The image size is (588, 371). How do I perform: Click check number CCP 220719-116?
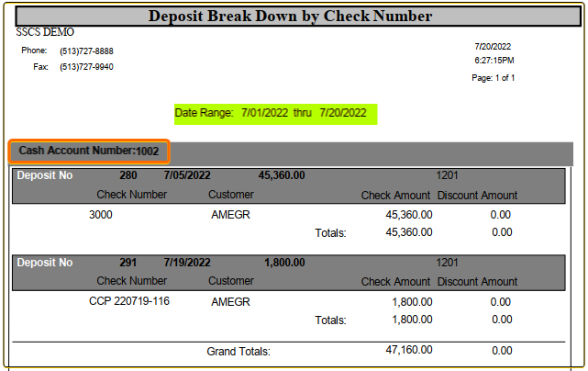(129, 301)
